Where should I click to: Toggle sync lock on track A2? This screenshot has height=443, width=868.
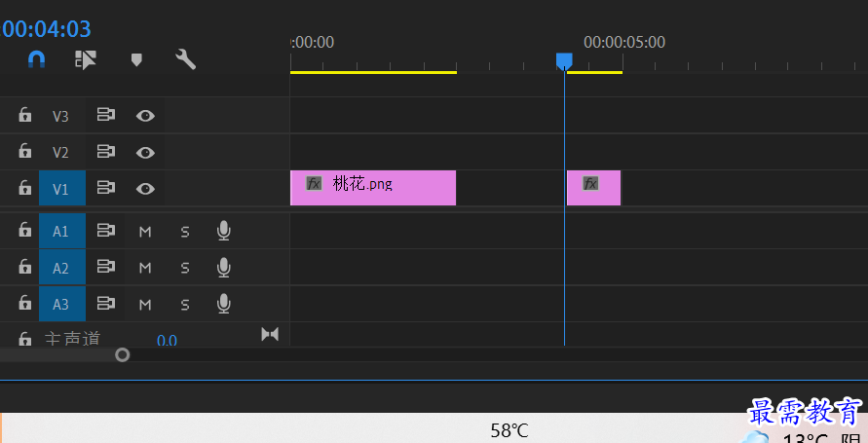(x=105, y=268)
